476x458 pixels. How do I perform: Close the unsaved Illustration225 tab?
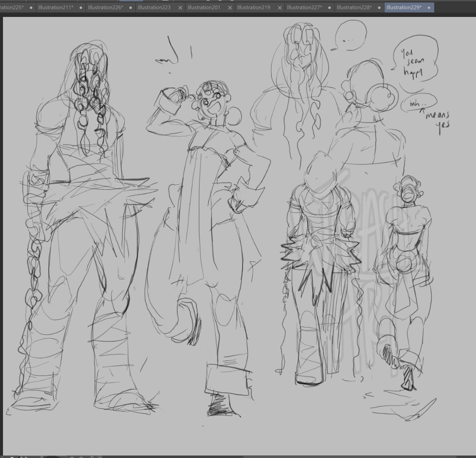31,8
